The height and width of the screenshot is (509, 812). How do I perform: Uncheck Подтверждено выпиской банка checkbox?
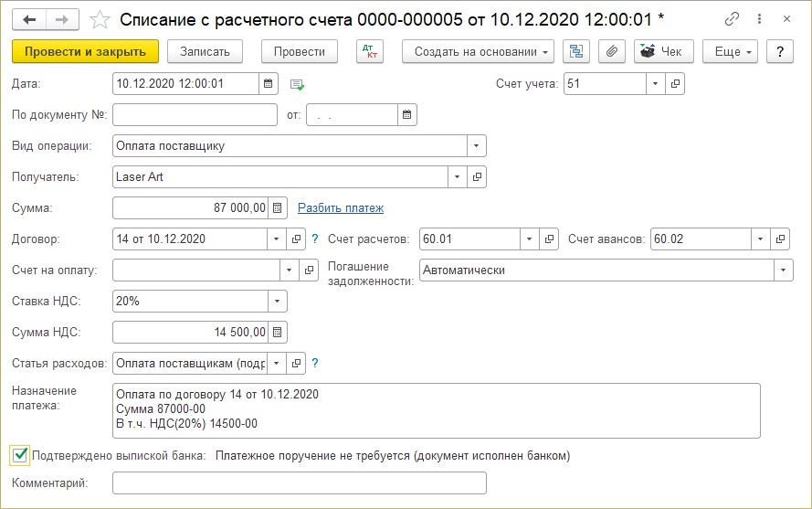(x=20, y=455)
